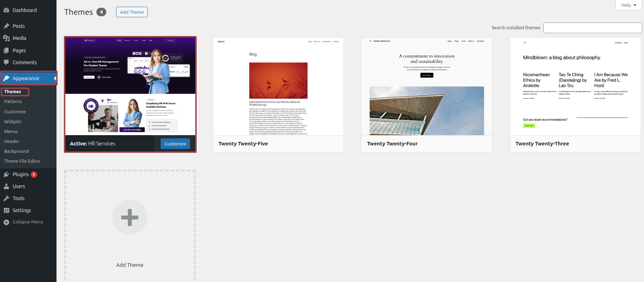The height and width of the screenshot is (282, 644).
Task: Click the Settings sliders icon
Action: pyautogui.click(x=6, y=210)
